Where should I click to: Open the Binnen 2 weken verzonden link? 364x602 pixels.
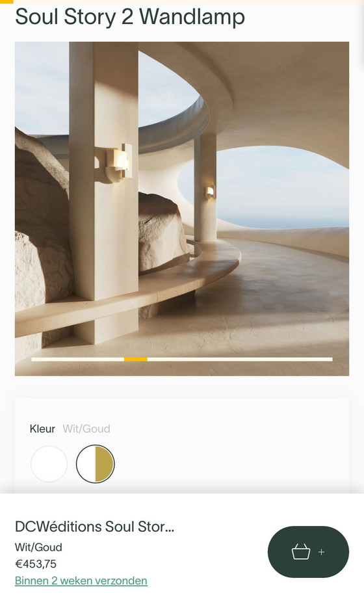(x=81, y=581)
